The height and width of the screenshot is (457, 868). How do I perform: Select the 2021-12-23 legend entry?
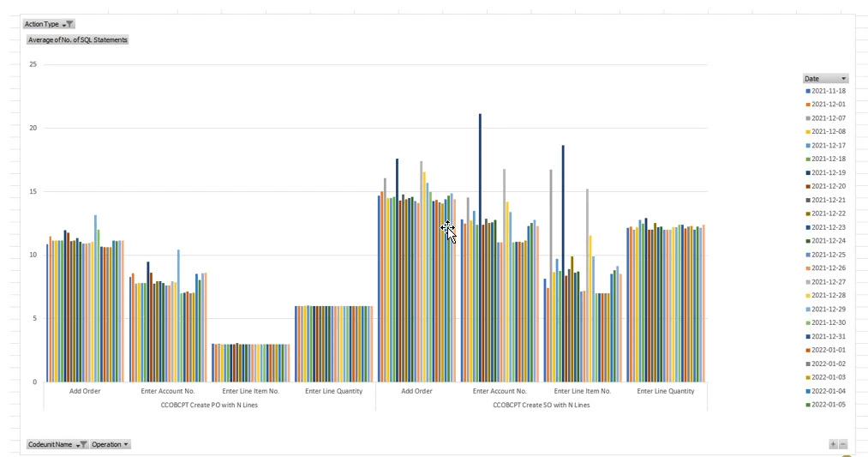[828, 227]
